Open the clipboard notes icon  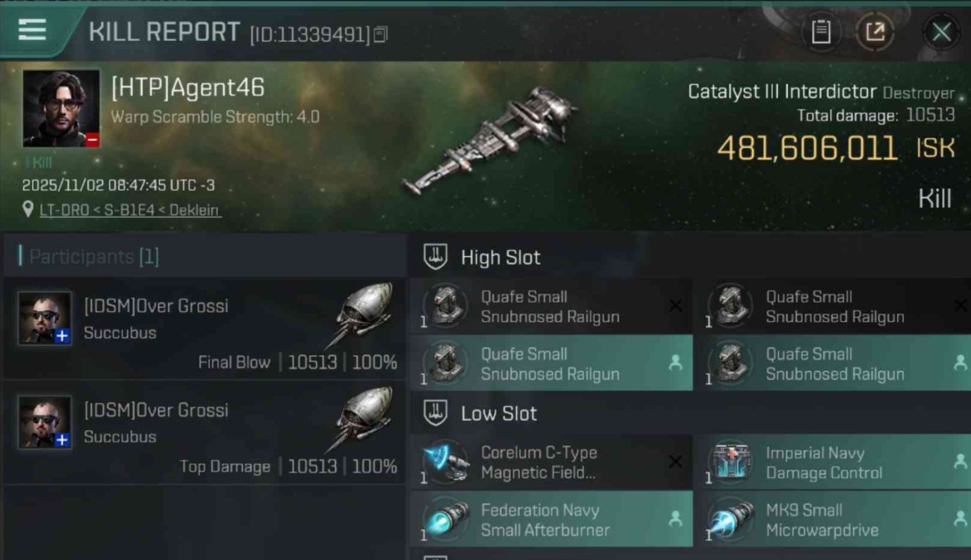(821, 32)
